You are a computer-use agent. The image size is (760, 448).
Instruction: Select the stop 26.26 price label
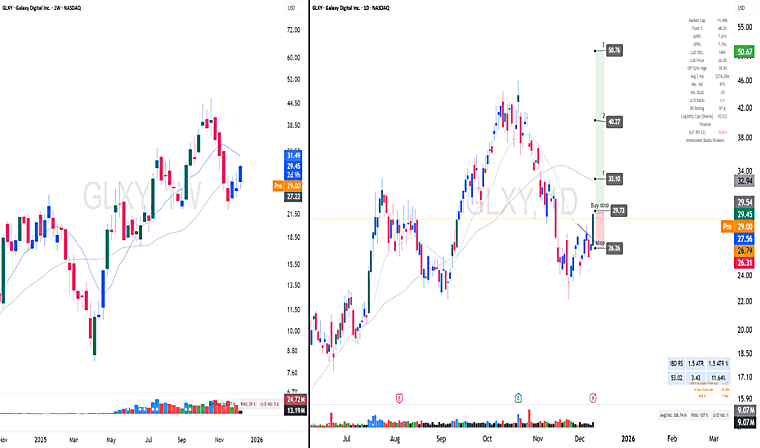[614, 248]
